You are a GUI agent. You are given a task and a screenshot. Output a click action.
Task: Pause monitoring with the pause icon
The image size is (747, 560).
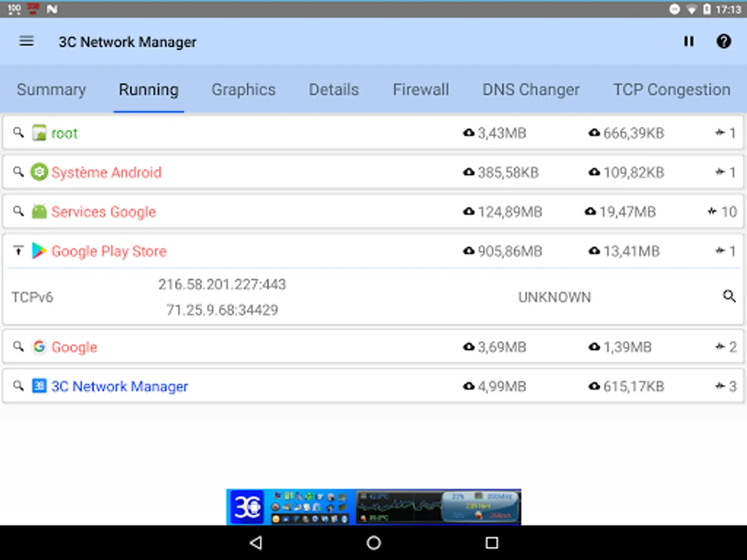click(688, 42)
